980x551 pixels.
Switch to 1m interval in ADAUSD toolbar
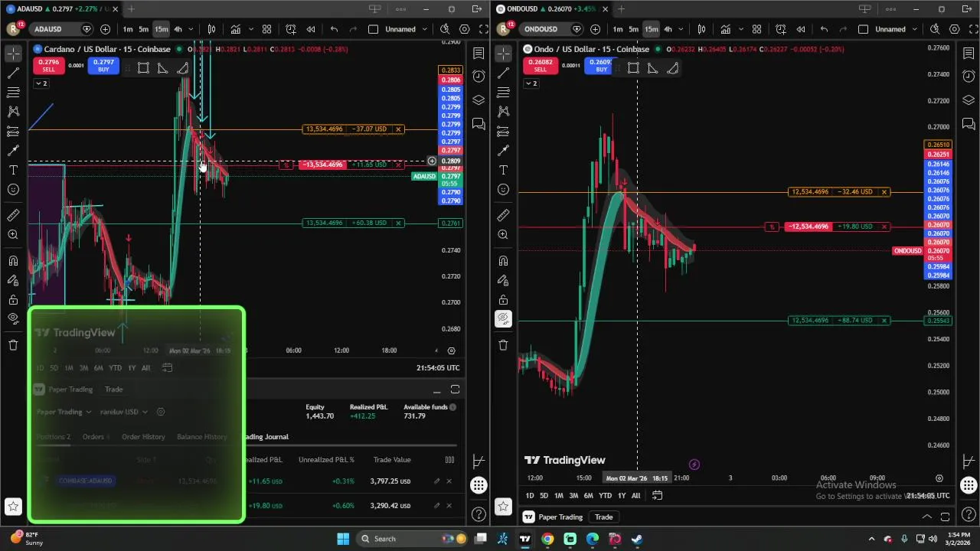click(128, 29)
